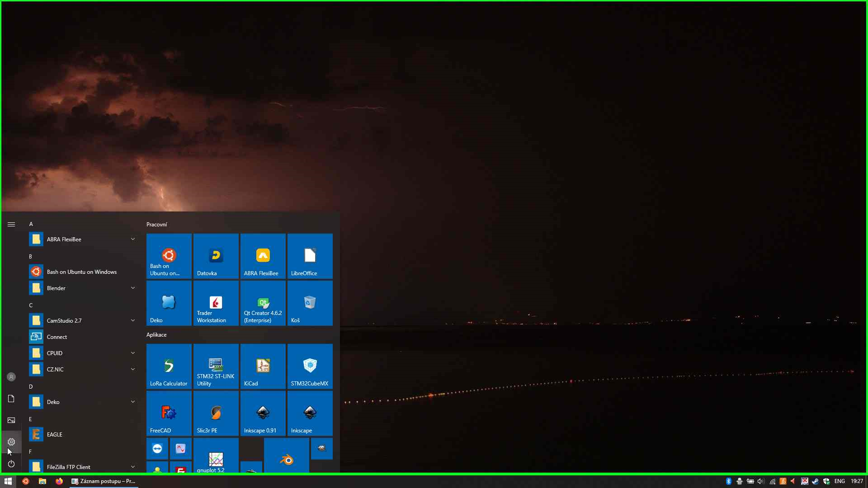
Task: Expand the CPUID folder chevron
Action: (x=132, y=353)
